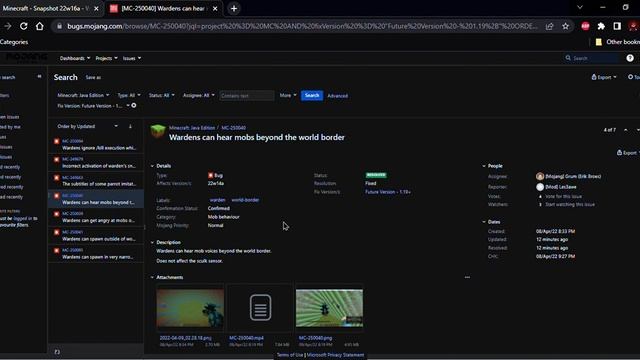Select the MC-250040 Wardens can hear tab
Screen dimensions: 640x360
click(x=163, y=8)
